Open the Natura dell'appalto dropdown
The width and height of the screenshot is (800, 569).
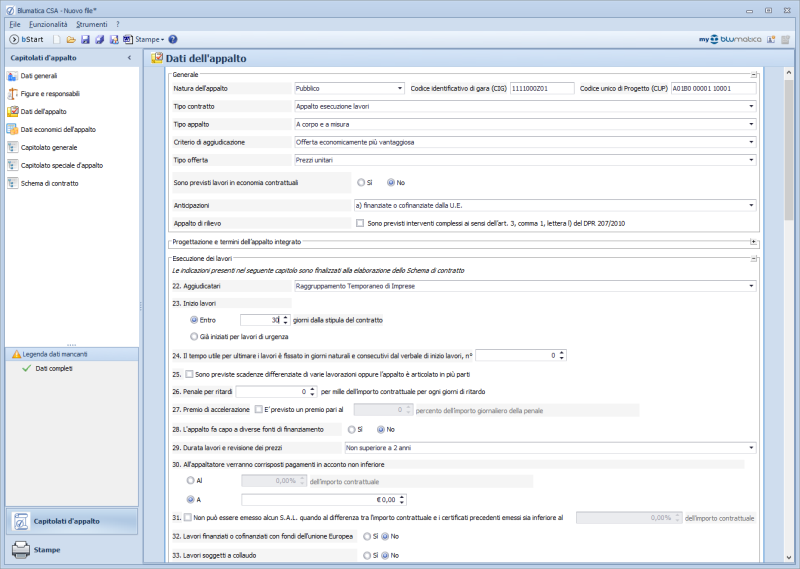[x=399, y=88]
